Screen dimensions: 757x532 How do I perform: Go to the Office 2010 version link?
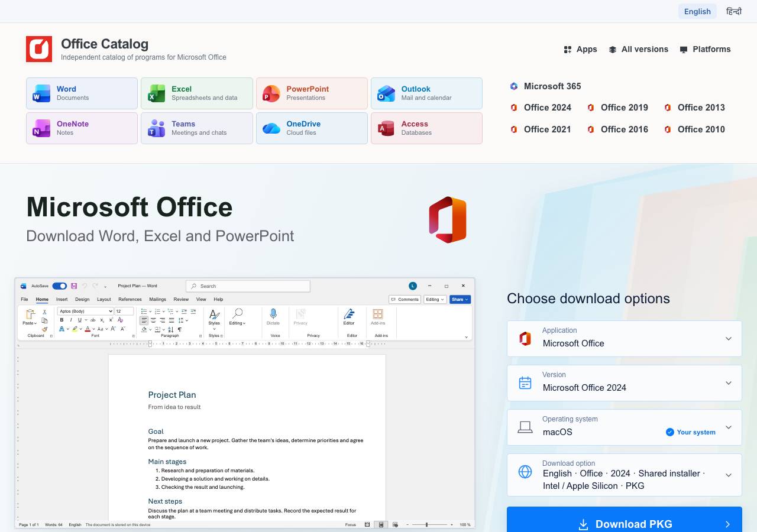coord(694,129)
